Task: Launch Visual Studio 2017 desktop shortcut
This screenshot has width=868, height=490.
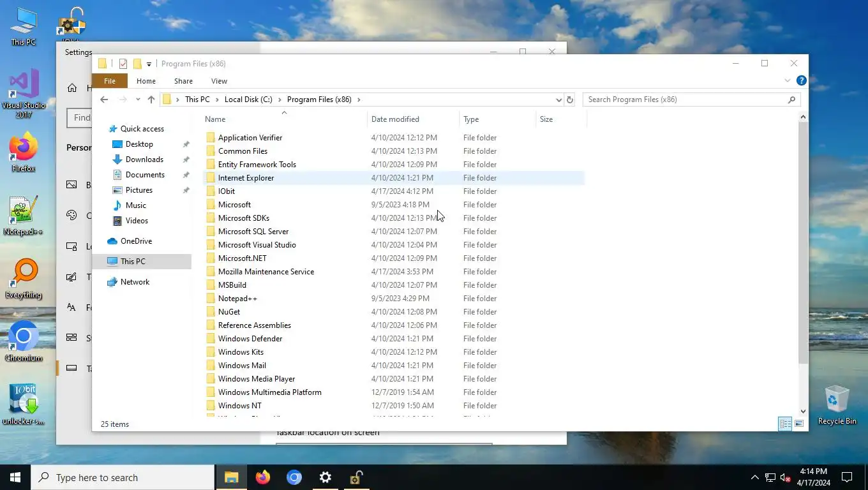Action: pos(24,94)
